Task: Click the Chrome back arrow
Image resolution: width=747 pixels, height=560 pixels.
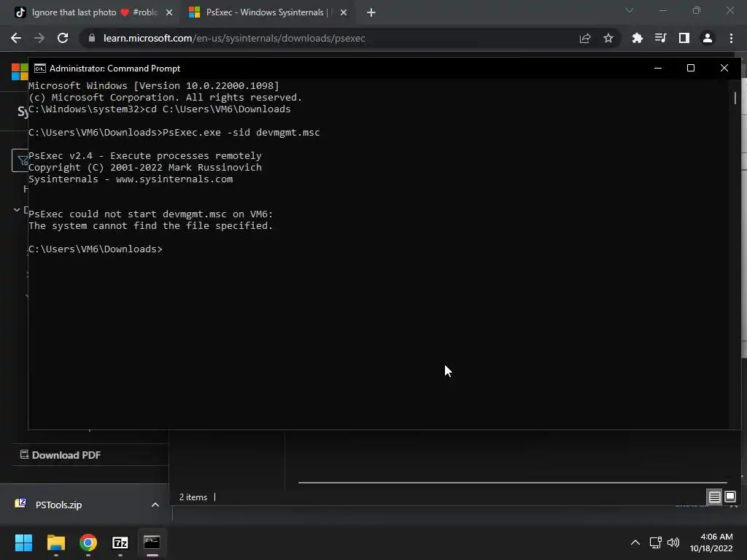Action: pos(16,38)
